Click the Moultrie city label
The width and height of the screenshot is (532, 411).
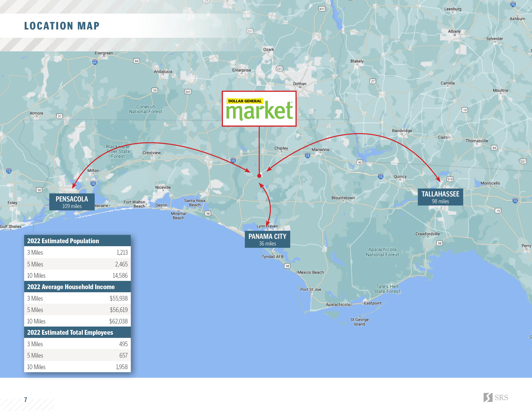[501, 90]
